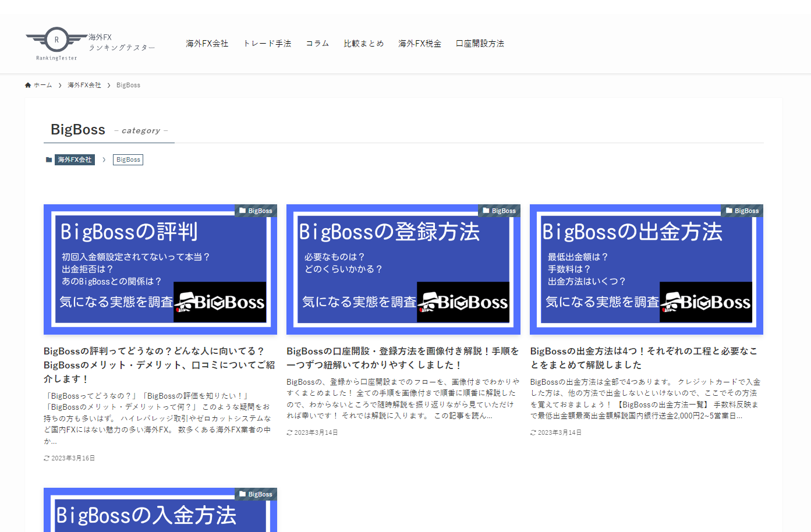Click the dark 海外FX会社 category tag

[75, 159]
